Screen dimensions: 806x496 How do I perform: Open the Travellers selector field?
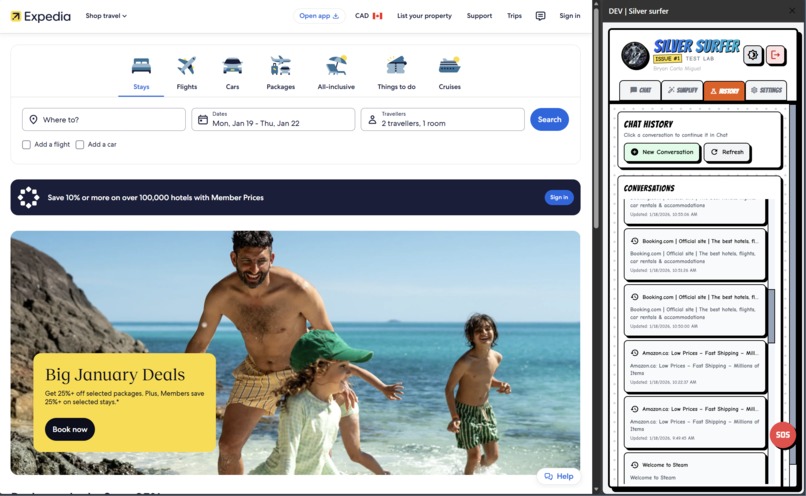(442, 119)
